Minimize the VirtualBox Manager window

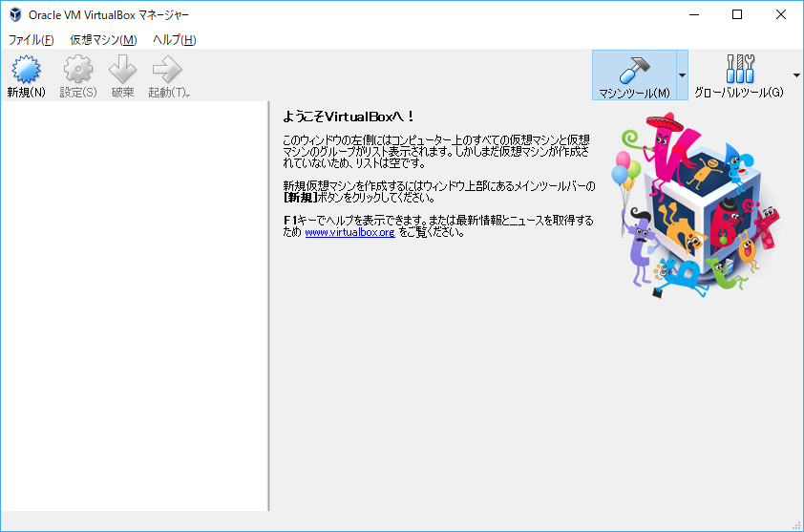point(692,14)
